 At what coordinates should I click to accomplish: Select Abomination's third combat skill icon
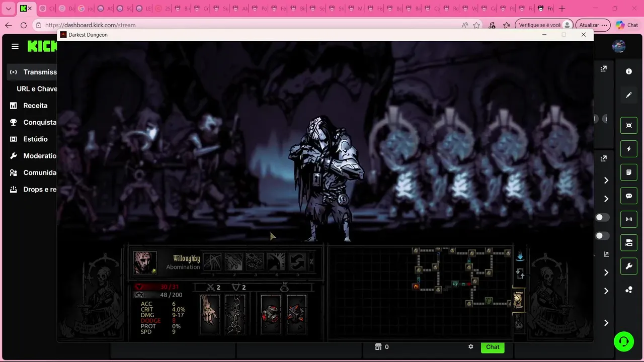[x=255, y=261]
